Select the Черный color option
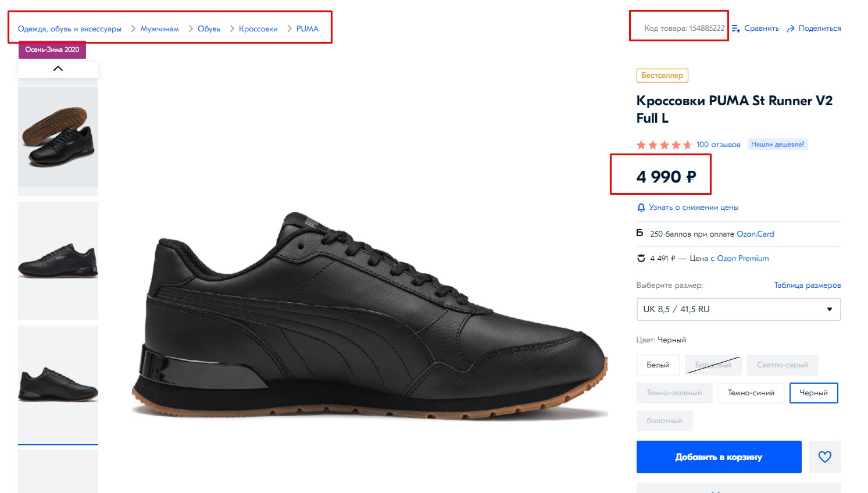 pos(813,393)
